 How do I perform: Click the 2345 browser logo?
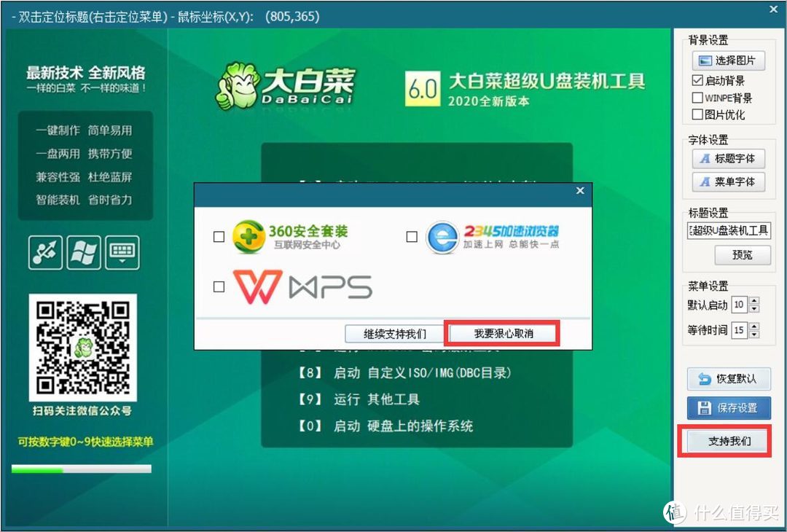(442, 238)
